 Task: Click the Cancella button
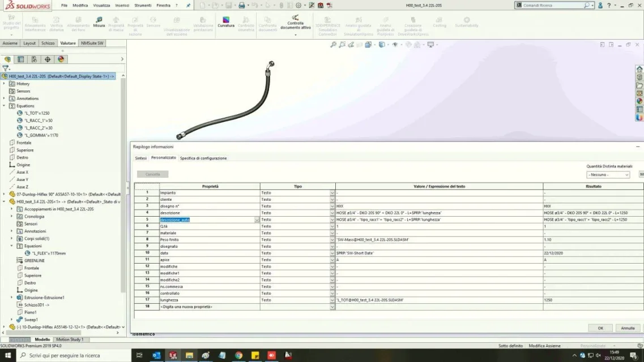(x=152, y=174)
